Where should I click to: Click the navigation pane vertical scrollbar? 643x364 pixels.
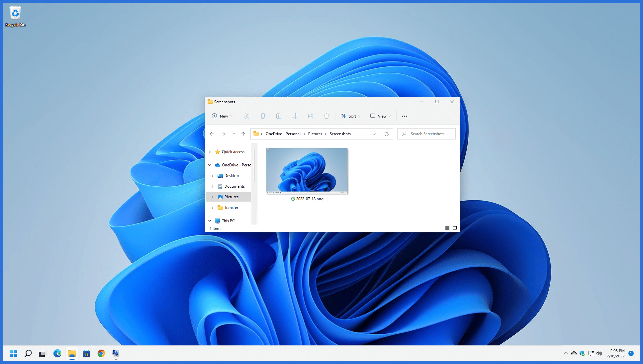tap(254, 166)
